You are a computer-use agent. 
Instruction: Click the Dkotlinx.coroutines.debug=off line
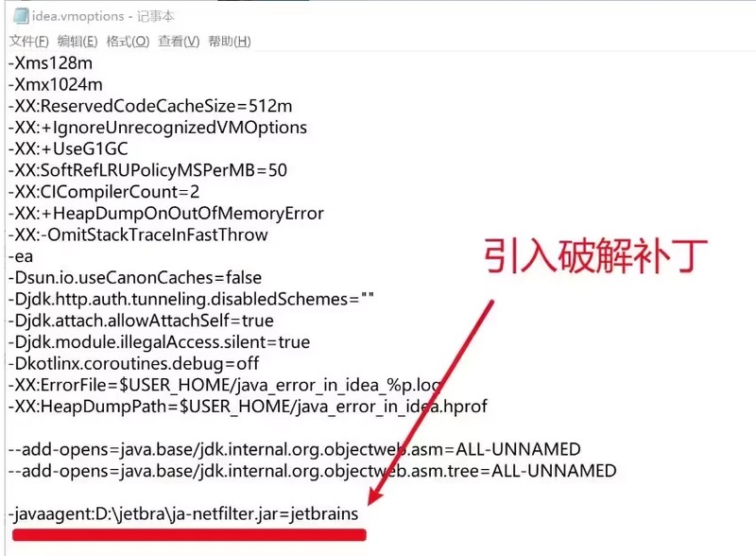133,363
